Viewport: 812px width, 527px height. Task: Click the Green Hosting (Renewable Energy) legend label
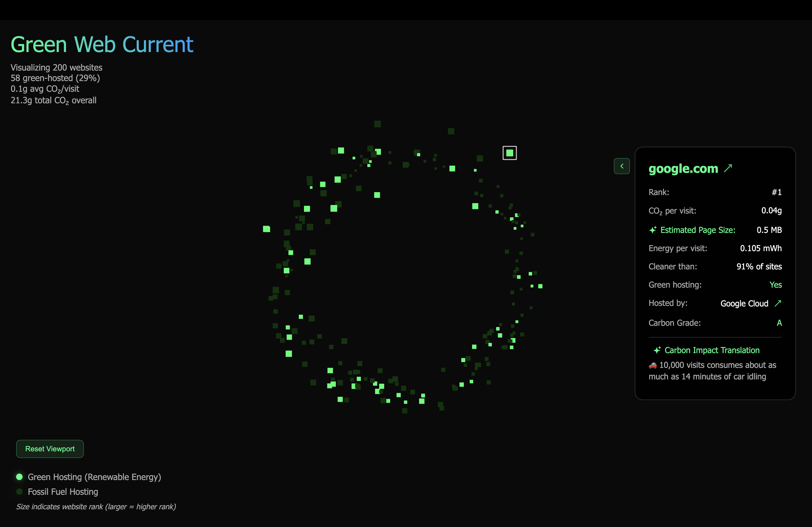pyautogui.click(x=94, y=477)
